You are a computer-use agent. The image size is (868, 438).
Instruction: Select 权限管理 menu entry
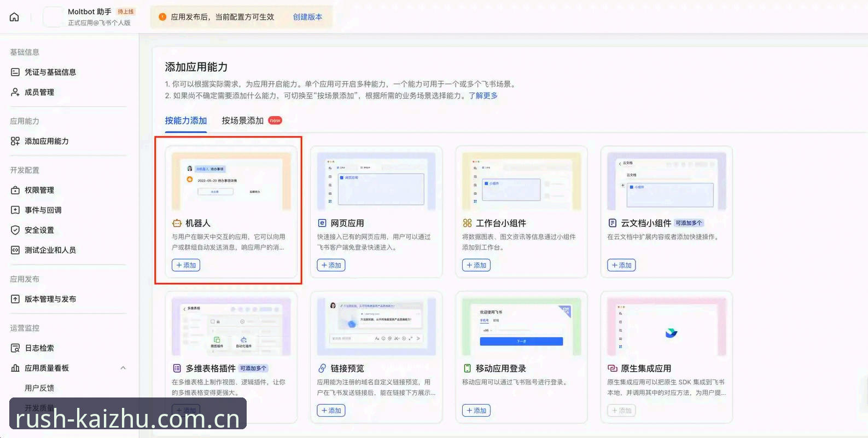(39, 190)
